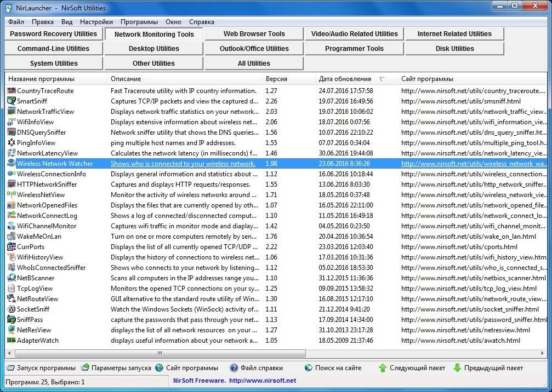Open the Окно menu

(174, 22)
